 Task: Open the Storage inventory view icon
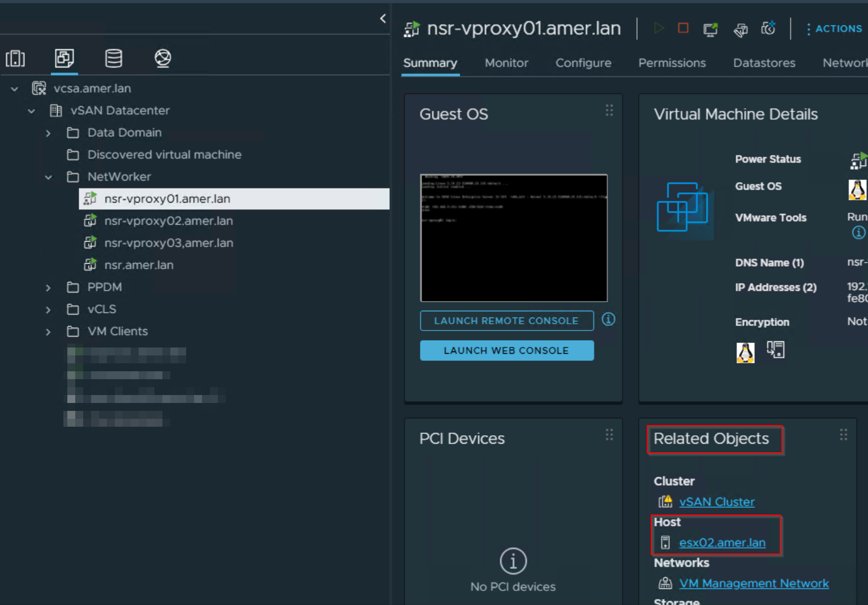coord(113,58)
